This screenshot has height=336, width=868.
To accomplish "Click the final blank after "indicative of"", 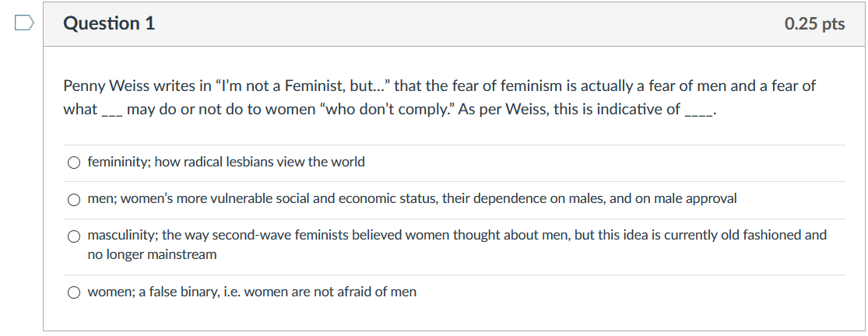I will [698, 110].
